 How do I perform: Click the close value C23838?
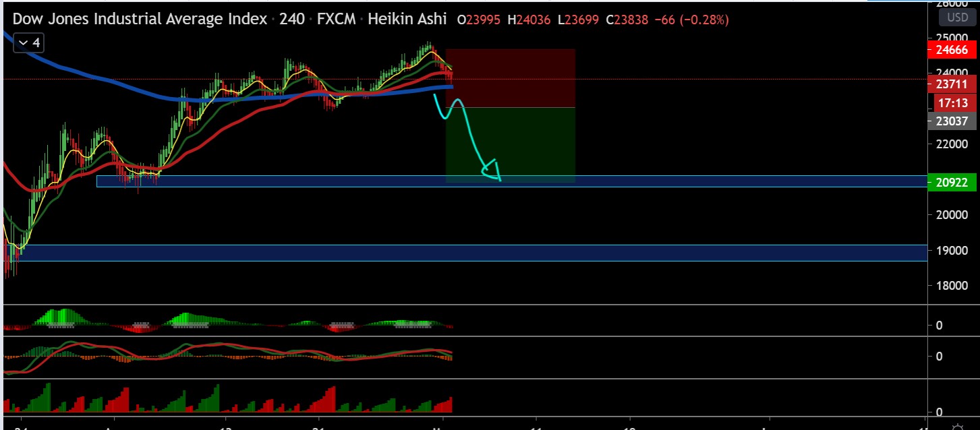pyautogui.click(x=628, y=20)
